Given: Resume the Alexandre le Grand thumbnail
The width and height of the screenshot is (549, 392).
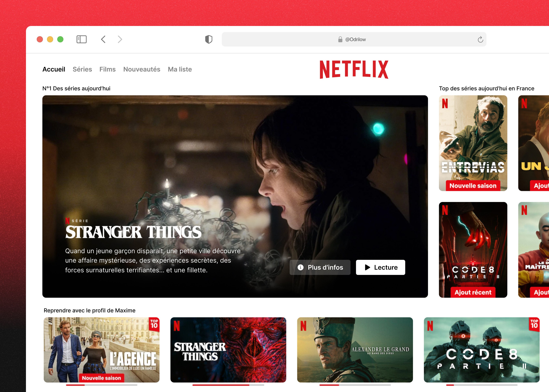Looking at the screenshot, I should [355, 349].
